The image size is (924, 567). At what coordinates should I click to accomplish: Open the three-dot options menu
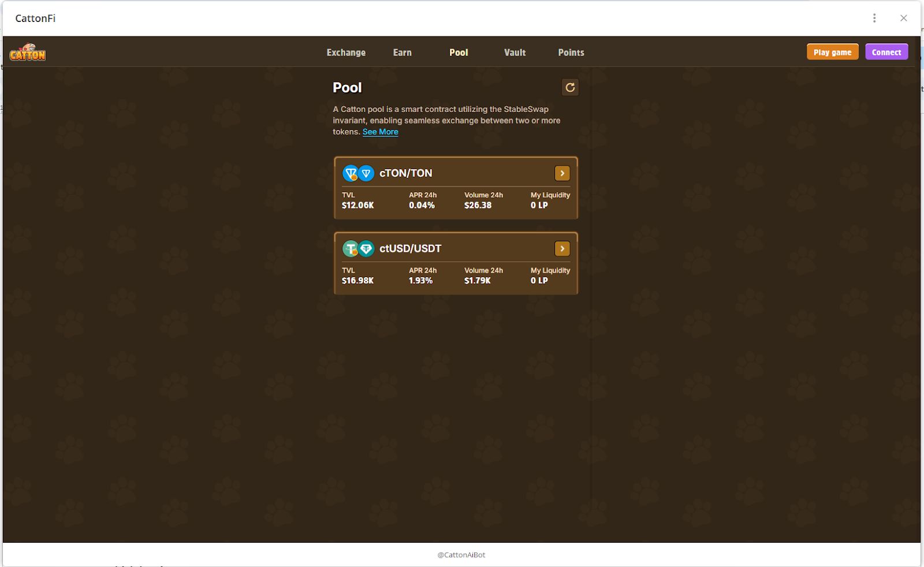tap(874, 18)
